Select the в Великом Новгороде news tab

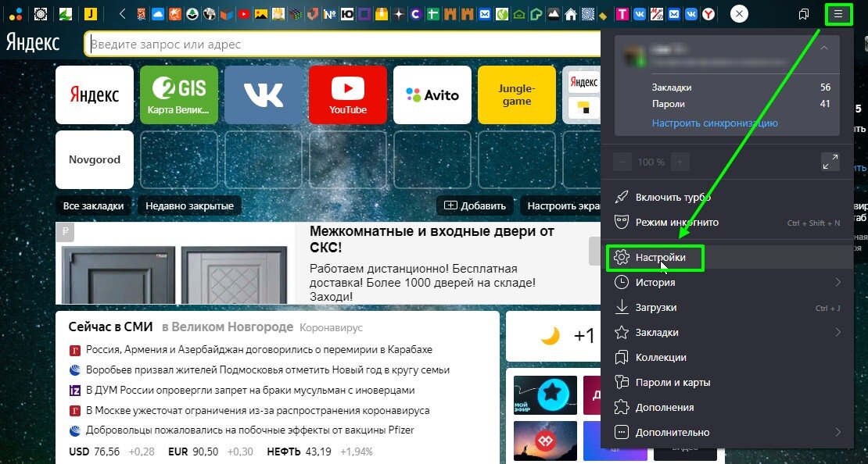(228, 327)
